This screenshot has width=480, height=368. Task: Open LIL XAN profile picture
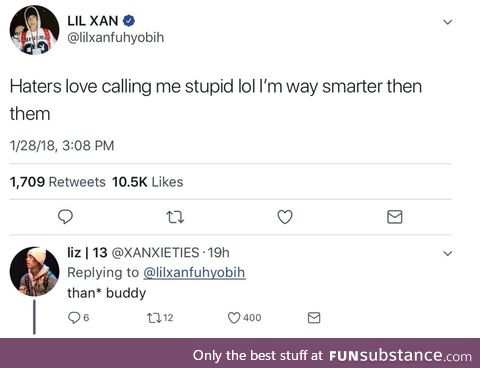34,30
